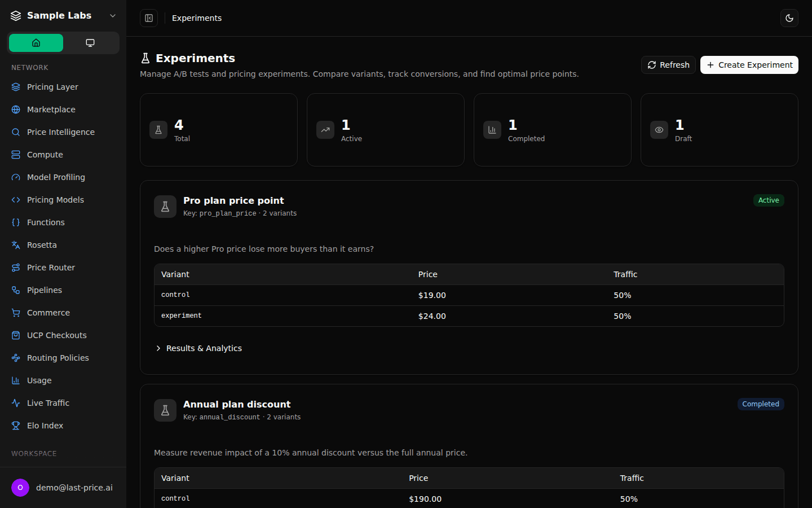
Task: Switch to the monitor view tab
Action: (x=90, y=43)
